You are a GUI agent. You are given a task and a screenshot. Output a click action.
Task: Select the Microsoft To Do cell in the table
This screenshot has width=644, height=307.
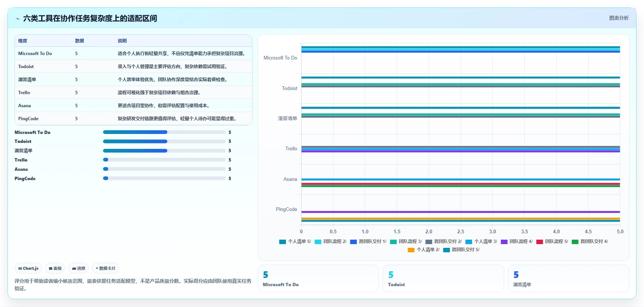coord(35,54)
